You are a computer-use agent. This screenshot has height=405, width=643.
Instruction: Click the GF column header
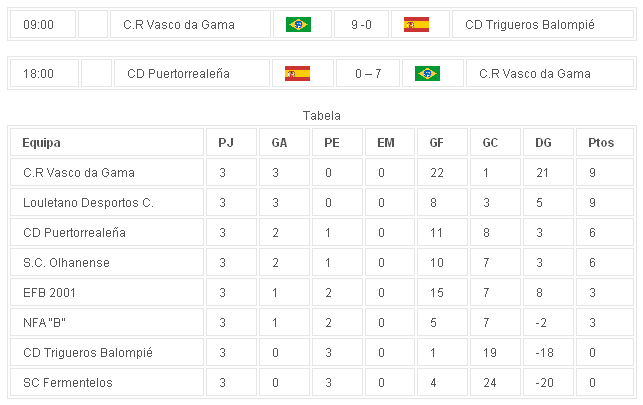pos(437,143)
